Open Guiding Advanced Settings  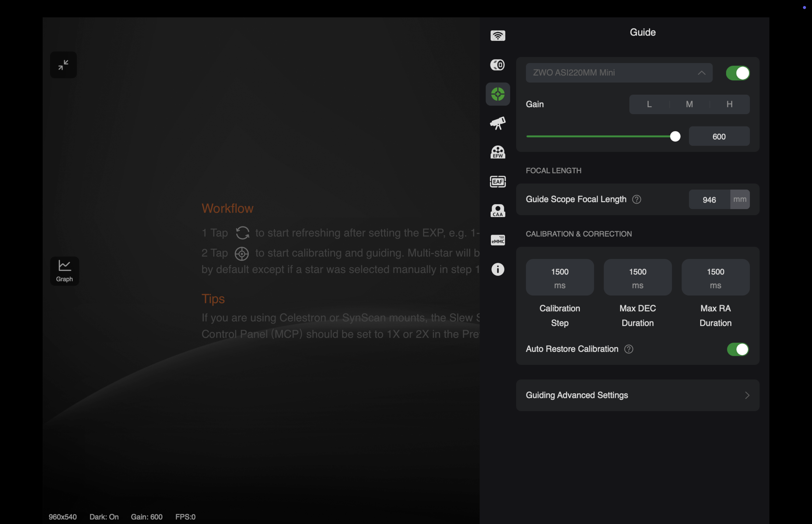pyautogui.click(x=637, y=395)
